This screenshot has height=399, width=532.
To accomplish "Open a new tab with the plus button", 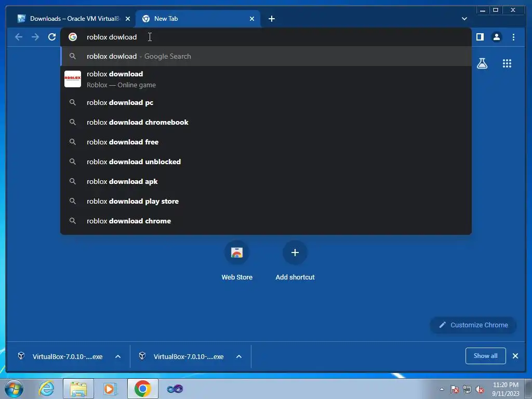I will (x=271, y=19).
